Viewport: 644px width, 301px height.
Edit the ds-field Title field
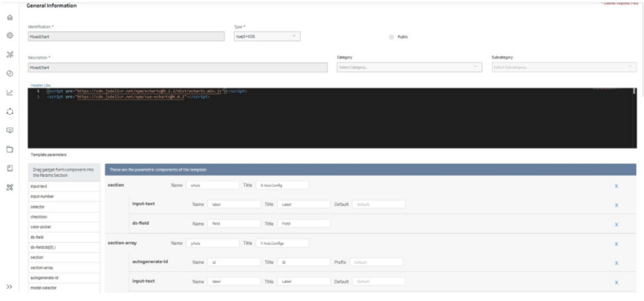click(x=304, y=223)
